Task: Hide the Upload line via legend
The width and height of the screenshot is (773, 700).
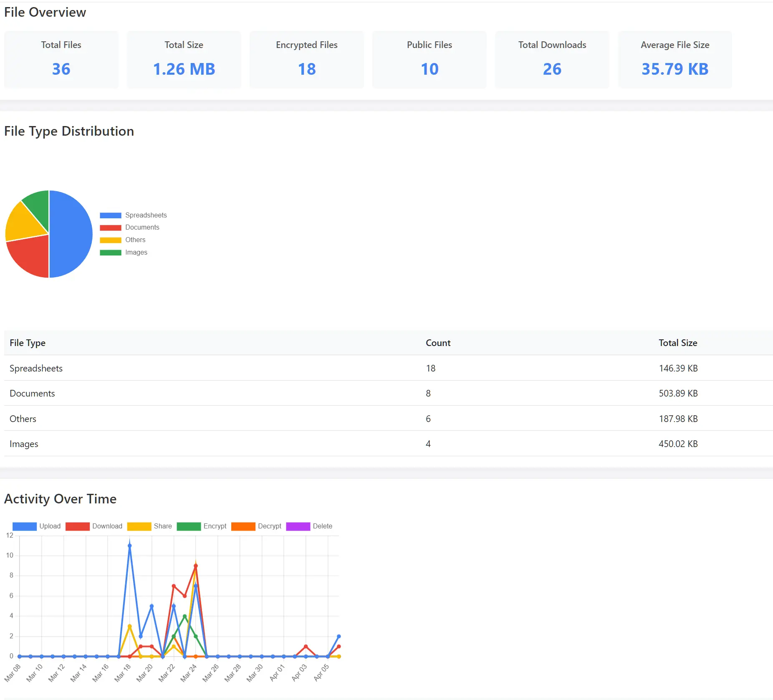Action: [x=50, y=526]
